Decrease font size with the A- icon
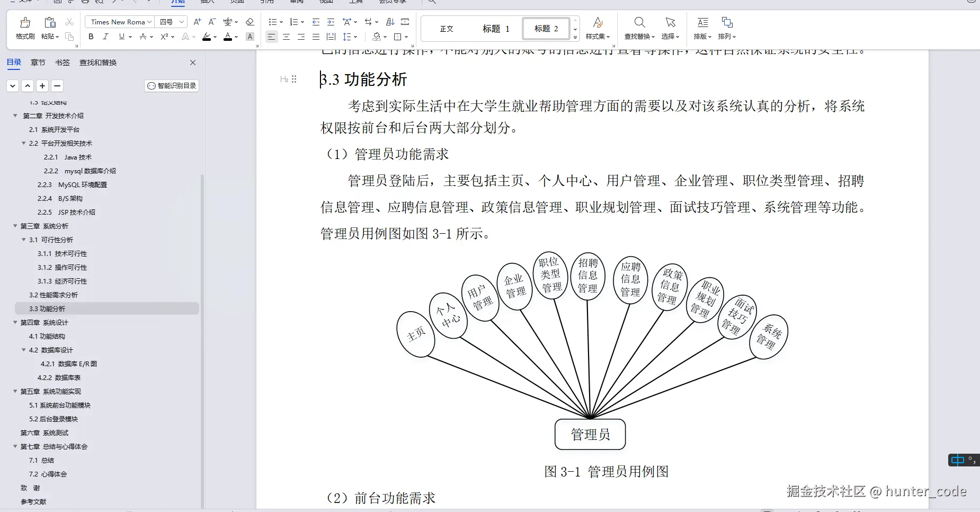This screenshot has width=980, height=512. click(x=212, y=22)
